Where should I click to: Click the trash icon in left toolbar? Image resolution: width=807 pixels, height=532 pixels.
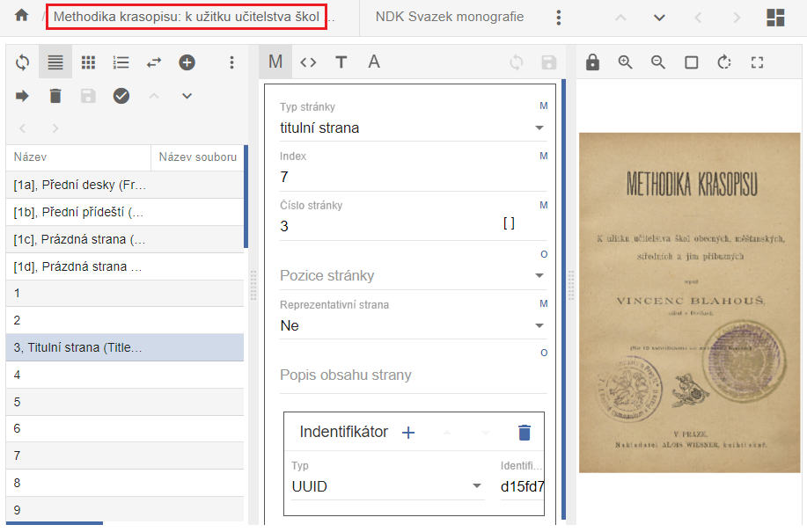coord(55,96)
